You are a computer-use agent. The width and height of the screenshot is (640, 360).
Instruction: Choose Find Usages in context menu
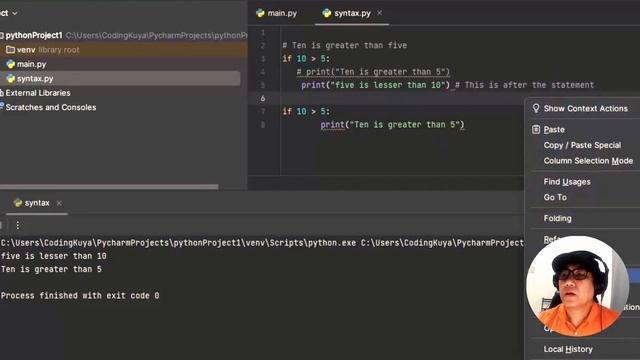567,182
